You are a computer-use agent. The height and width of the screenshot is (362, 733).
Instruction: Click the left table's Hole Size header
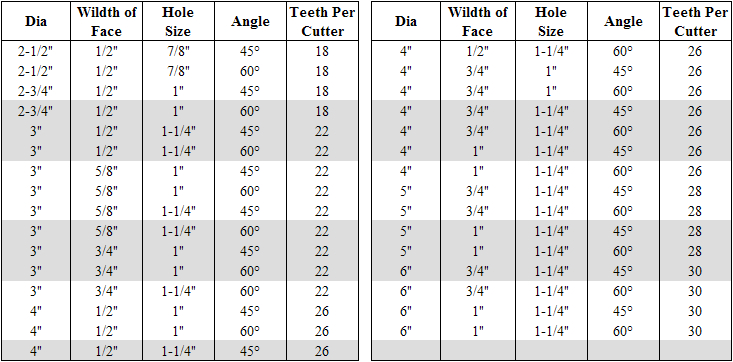178,22
